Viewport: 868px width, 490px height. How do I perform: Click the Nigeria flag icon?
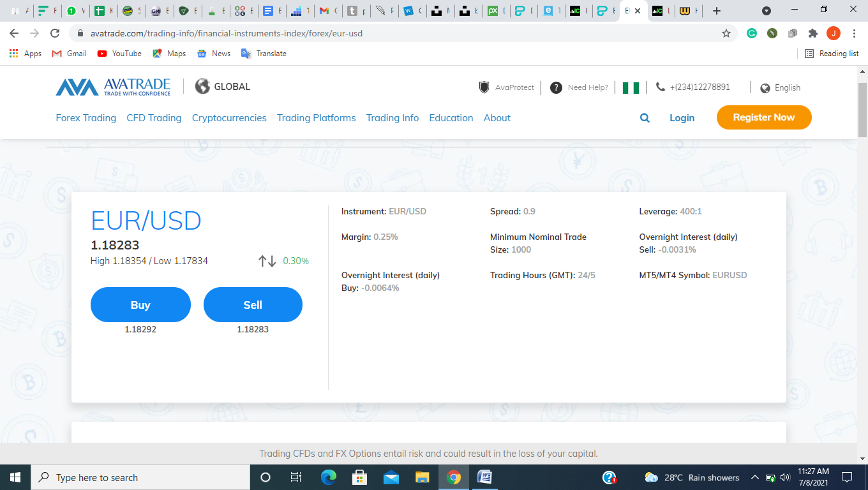click(631, 87)
